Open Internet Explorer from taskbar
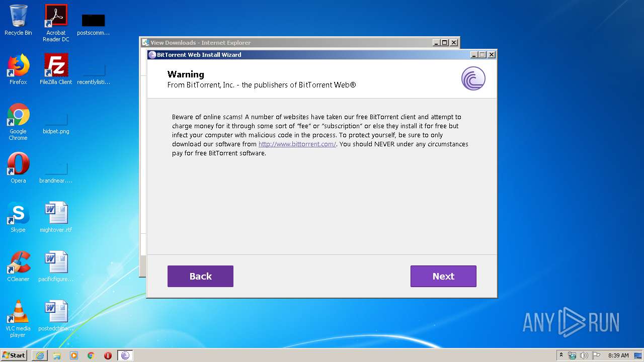 pos(40,355)
